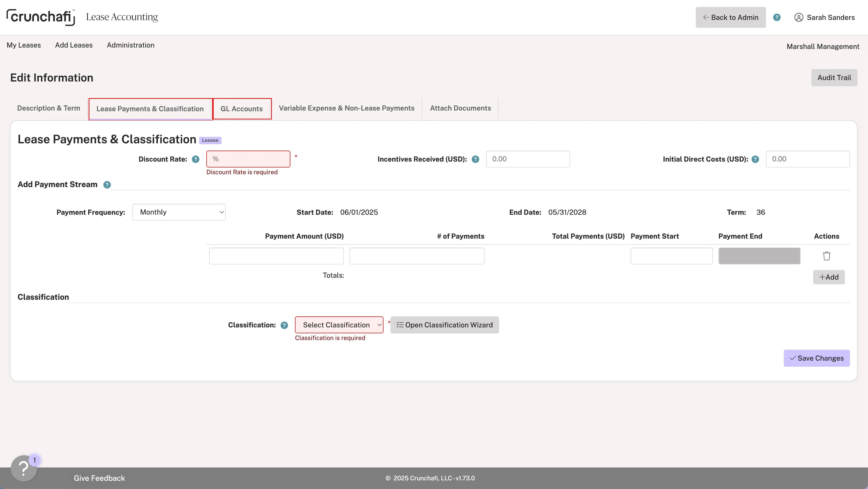Open the Administration menu
The width and height of the screenshot is (868, 489).
point(130,45)
